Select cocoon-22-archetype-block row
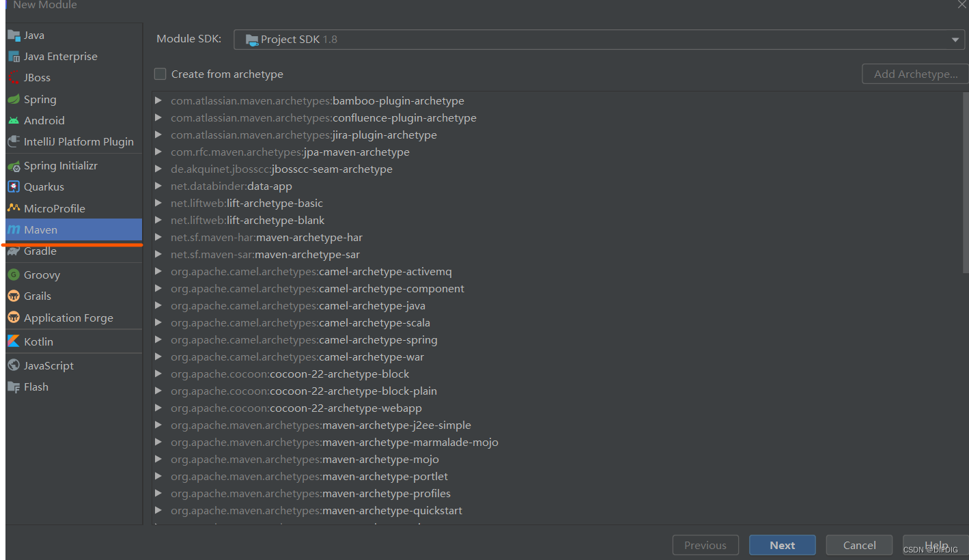This screenshot has height=560, width=969. tap(557, 374)
